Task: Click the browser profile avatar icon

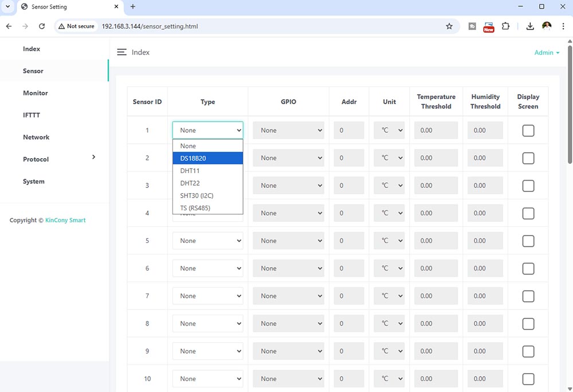Action: click(547, 26)
